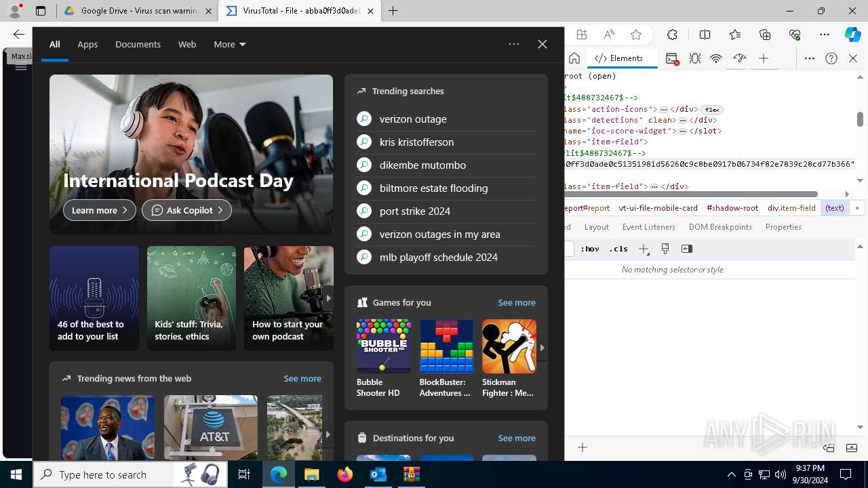Expand Quick View panel icon
The image size is (868, 488).
[x=852, y=447]
